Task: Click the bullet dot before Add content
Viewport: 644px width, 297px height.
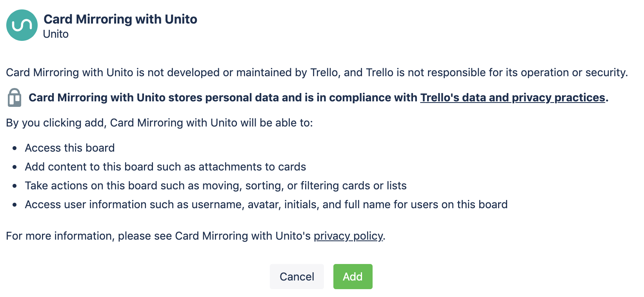Action: [x=15, y=167]
